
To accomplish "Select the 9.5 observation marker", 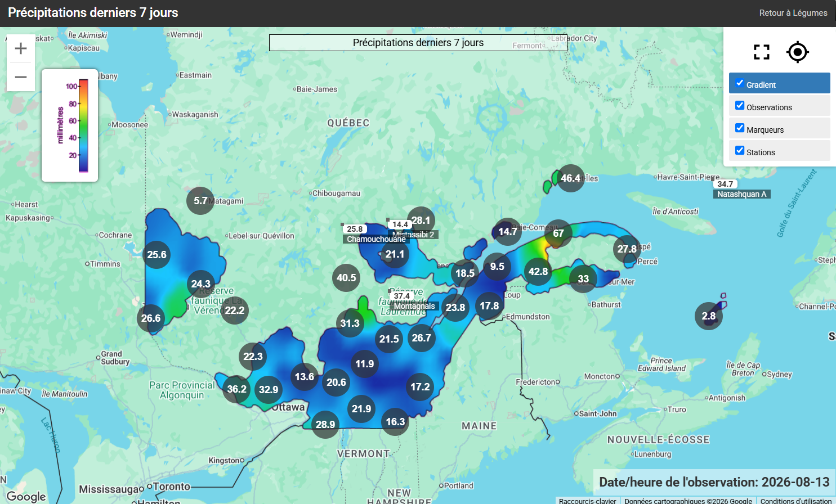I will click(x=497, y=267).
